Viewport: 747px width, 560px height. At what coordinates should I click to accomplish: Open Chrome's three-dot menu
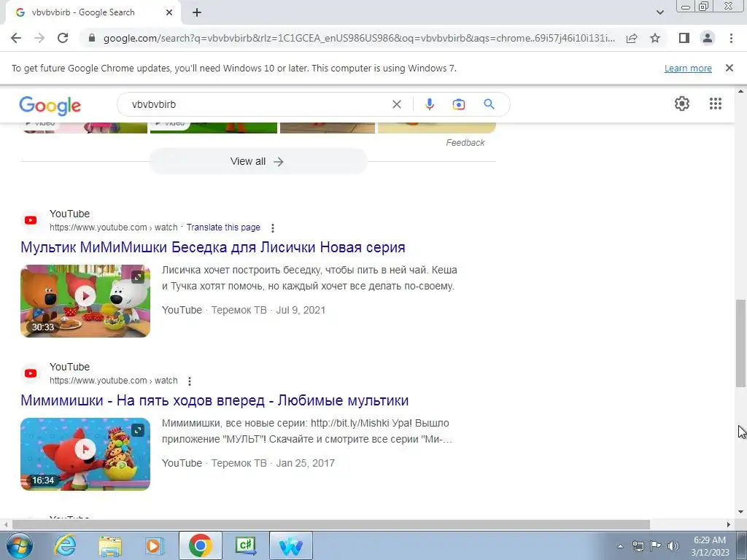coord(731,38)
